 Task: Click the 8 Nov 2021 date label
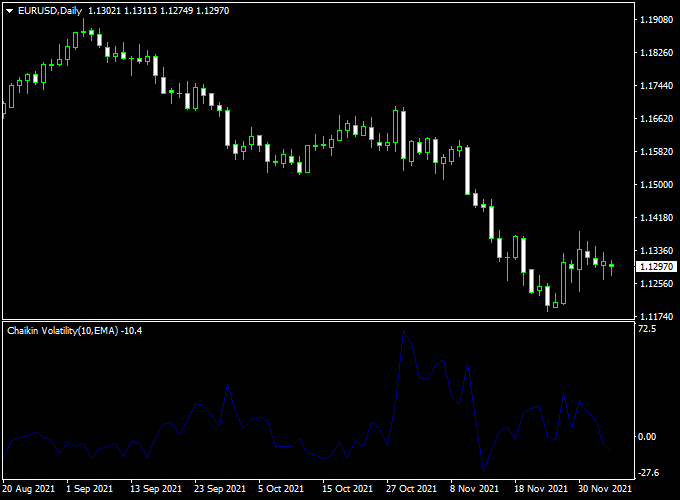474,489
